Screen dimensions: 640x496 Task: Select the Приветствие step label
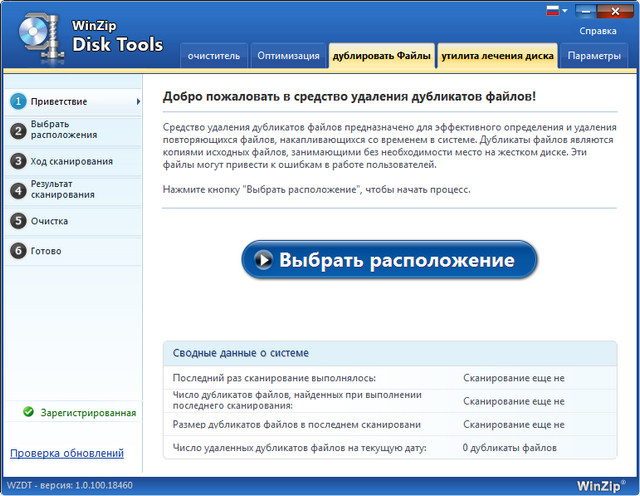(x=59, y=102)
